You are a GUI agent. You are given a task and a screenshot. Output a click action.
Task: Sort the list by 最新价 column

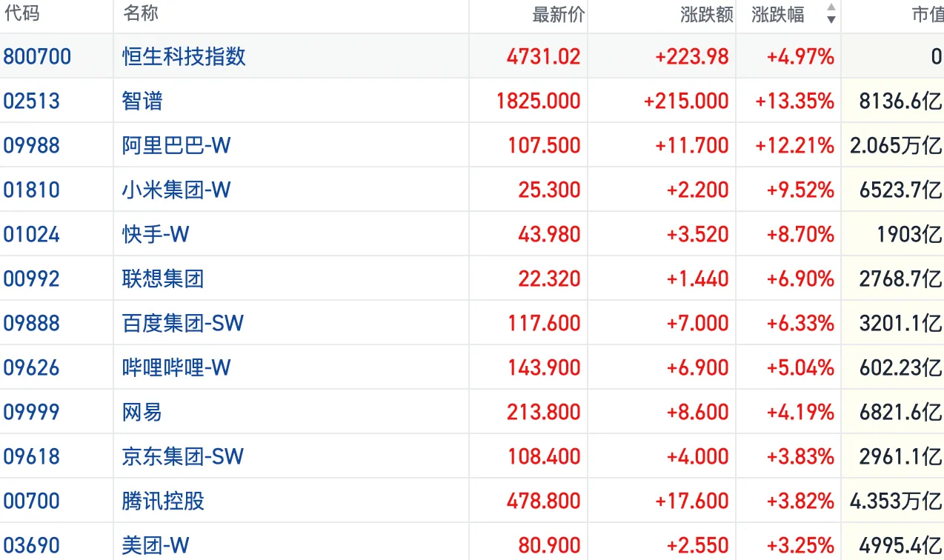coord(558,14)
